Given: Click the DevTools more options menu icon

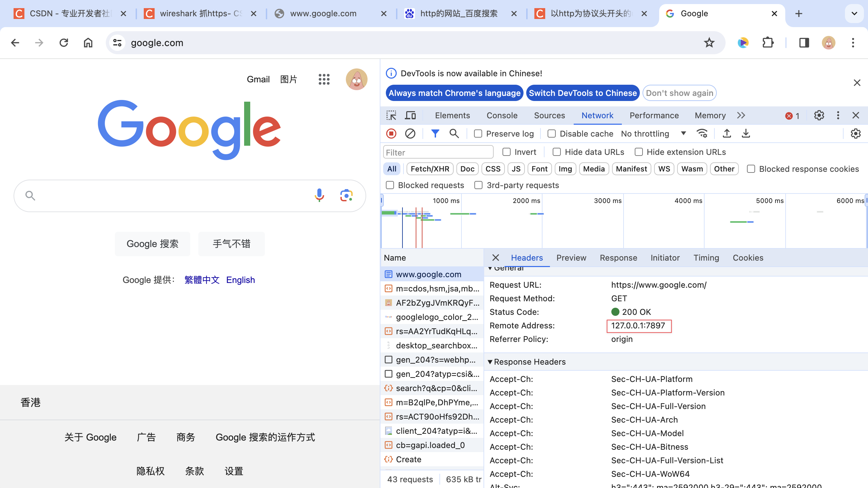Looking at the screenshot, I should pos(838,115).
